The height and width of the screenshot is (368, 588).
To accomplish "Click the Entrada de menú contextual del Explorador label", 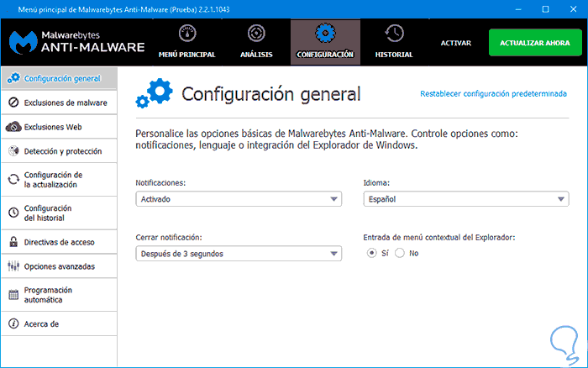I will (x=439, y=238).
